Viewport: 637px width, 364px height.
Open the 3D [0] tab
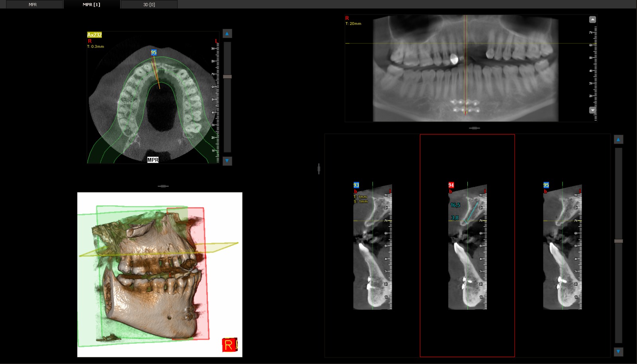pyautogui.click(x=149, y=4)
